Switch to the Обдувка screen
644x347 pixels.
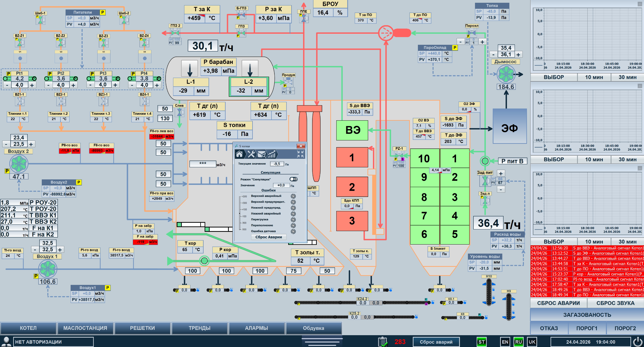click(x=313, y=328)
